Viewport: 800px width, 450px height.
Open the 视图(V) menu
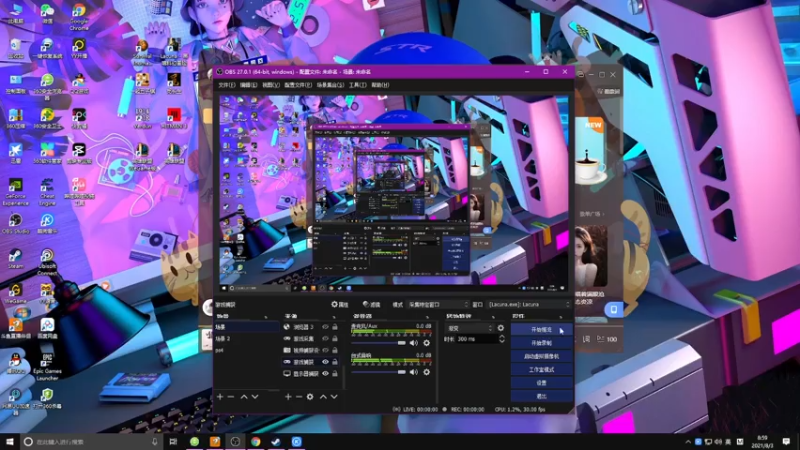(x=271, y=85)
